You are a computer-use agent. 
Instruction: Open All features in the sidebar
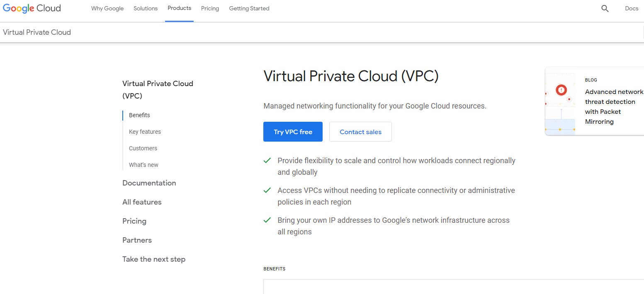pos(142,202)
